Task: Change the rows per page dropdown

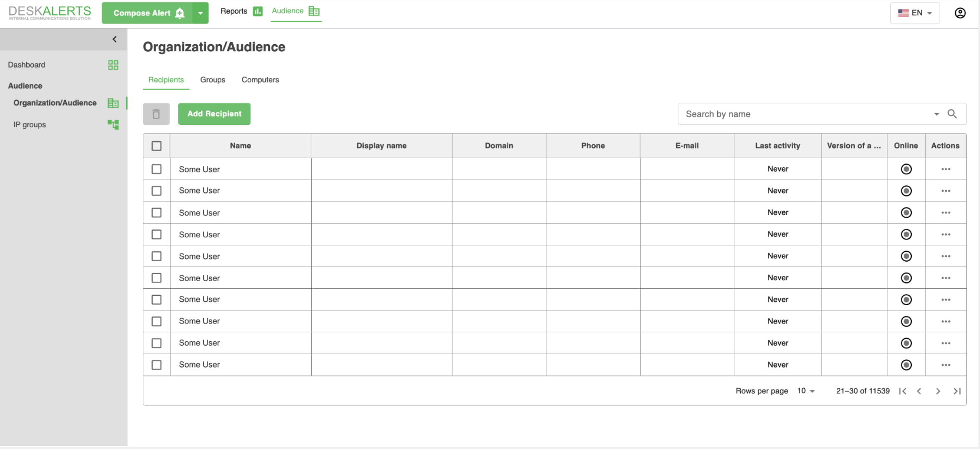Action: click(x=806, y=391)
